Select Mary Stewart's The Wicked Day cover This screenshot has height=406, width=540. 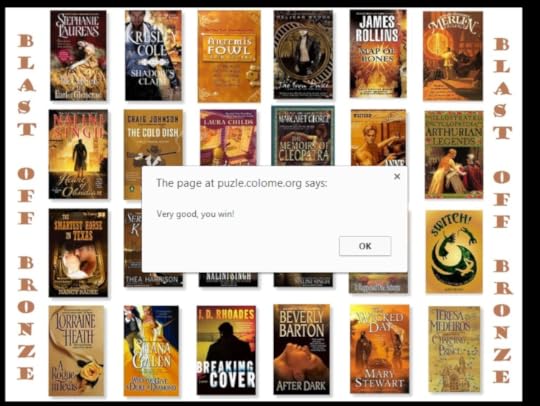[x=380, y=349]
